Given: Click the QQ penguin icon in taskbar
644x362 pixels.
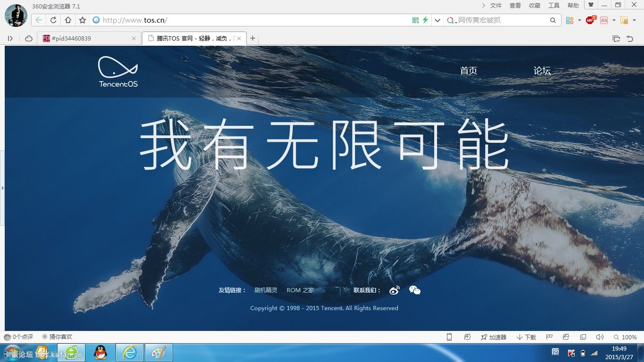Looking at the screenshot, I should [x=100, y=353].
